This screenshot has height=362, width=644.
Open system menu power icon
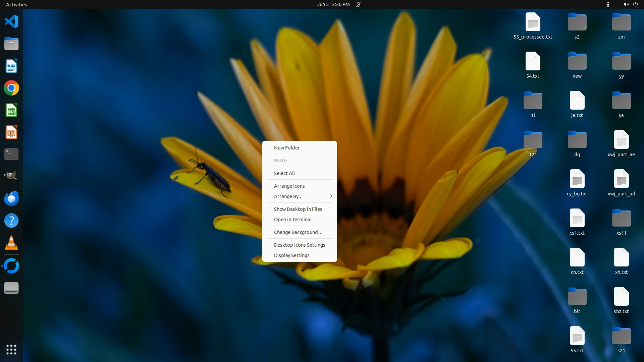pos(635,4)
